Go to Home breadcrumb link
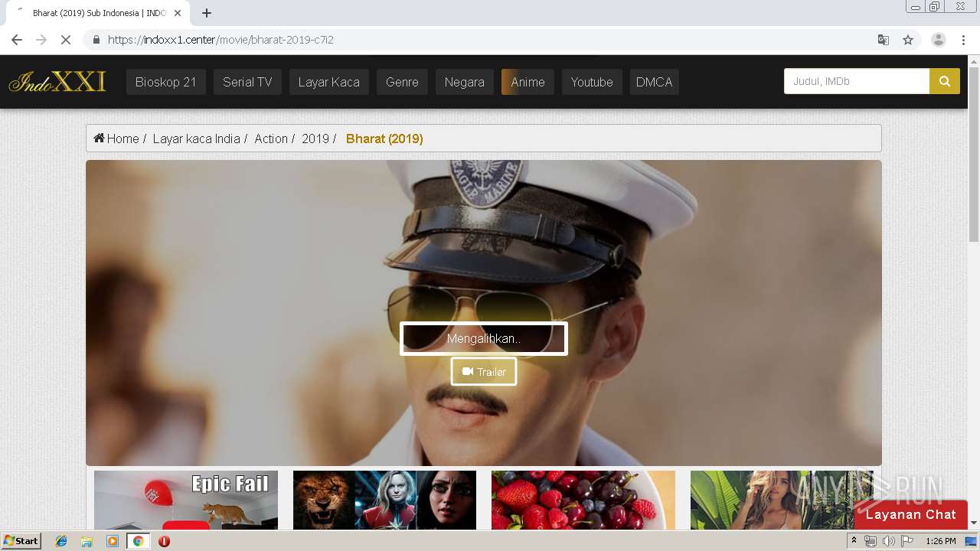 (x=122, y=139)
